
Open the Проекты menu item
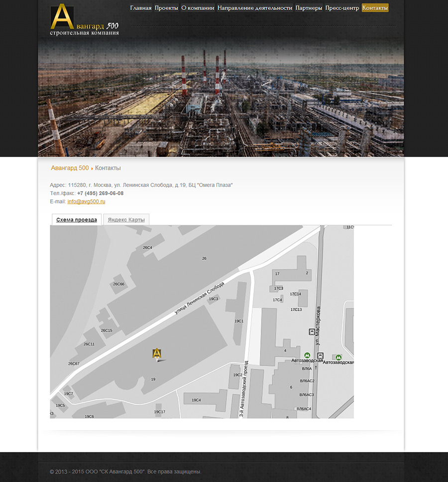pyautogui.click(x=166, y=8)
